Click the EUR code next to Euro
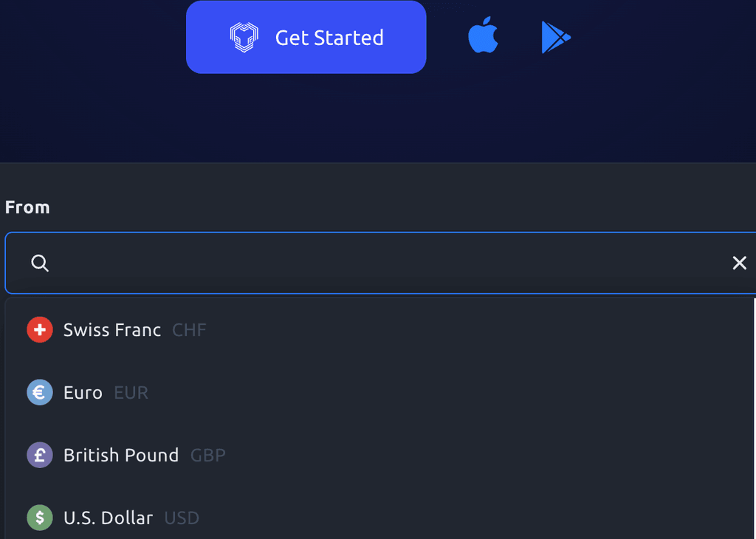 pos(130,392)
